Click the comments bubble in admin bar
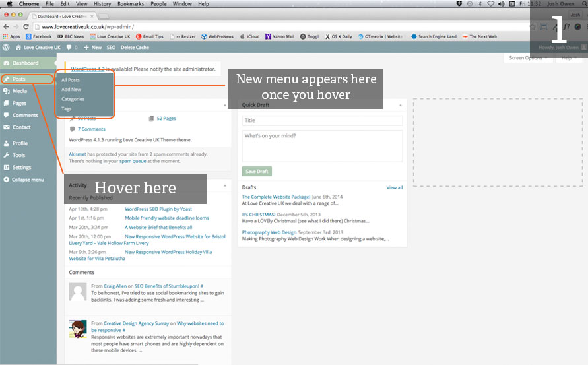The width and height of the screenshot is (588, 365). pyautogui.click(x=68, y=48)
